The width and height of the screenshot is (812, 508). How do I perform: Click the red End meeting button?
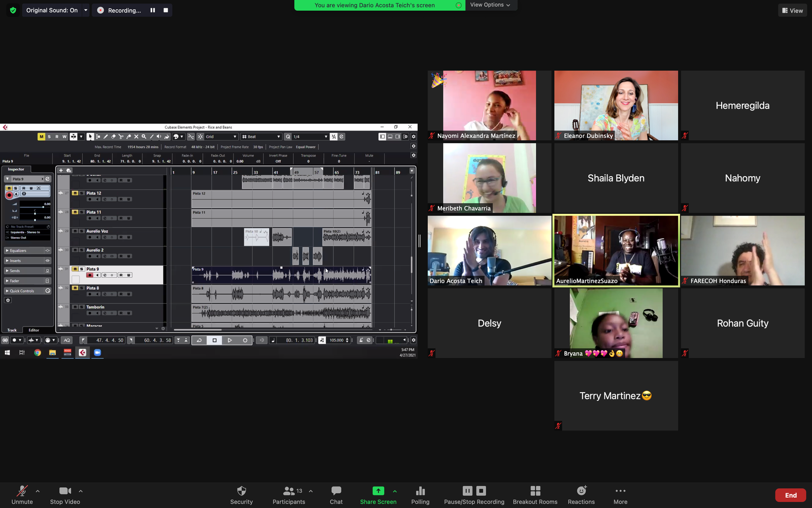[790, 495]
